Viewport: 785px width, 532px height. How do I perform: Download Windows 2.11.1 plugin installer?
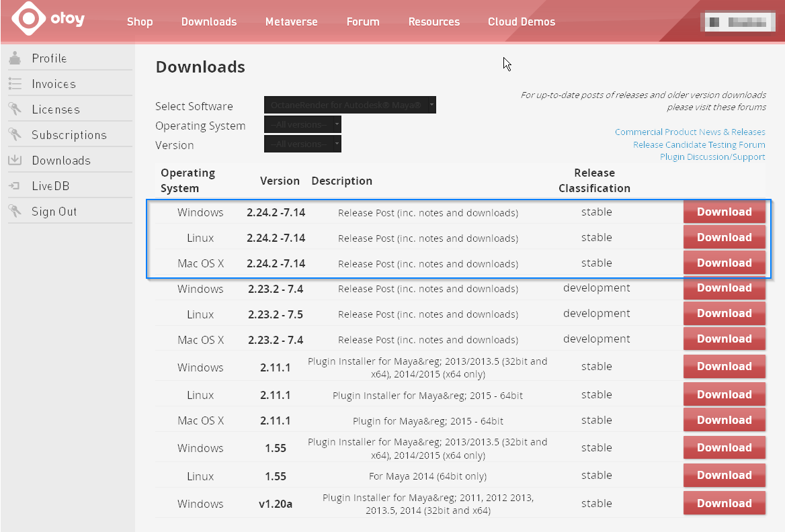click(725, 366)
